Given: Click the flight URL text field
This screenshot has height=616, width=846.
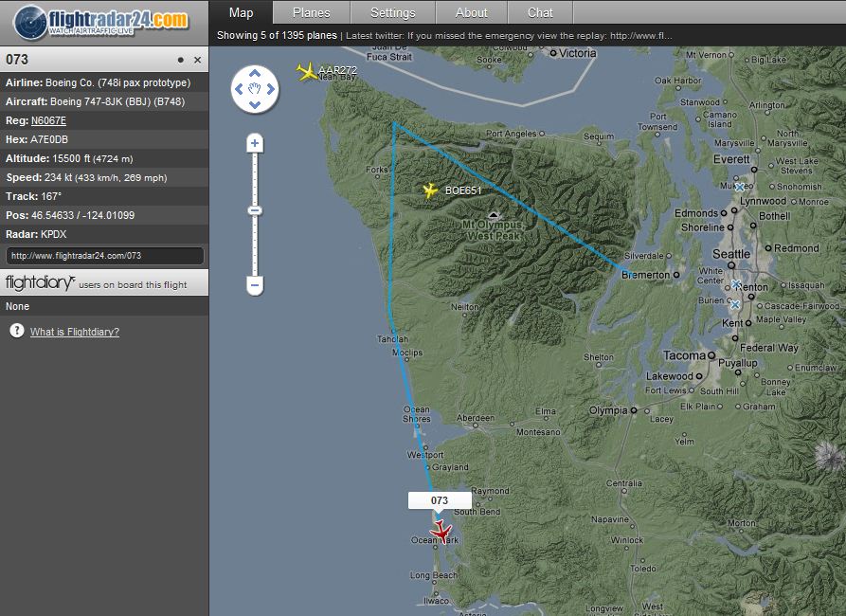Looking at the screenshot, I should (x=104, y=256).
